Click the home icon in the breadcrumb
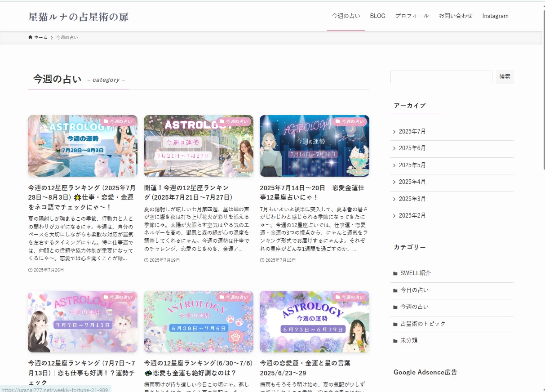Image resolution: width=545 pixels, height=392 pixels. tap(30, 37)
